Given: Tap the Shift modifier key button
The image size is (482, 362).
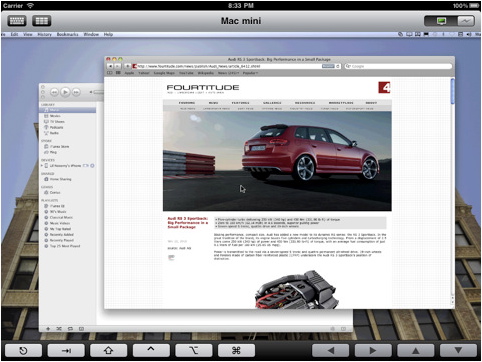Looking at the screenshot, I should (108, 350).
